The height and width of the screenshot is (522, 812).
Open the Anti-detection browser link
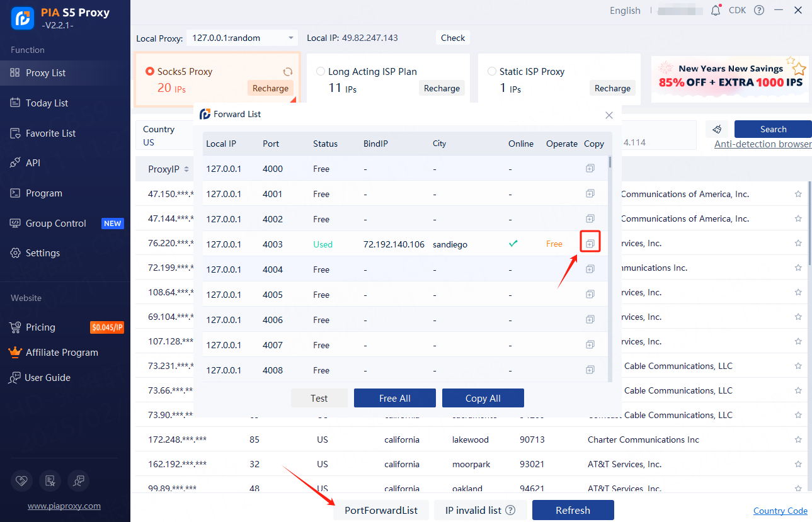(x=762, y=144)
